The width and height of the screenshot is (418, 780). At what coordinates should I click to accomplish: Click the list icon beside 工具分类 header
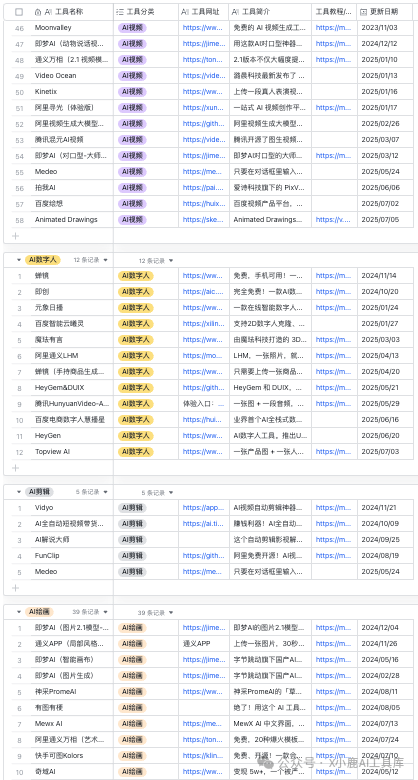[120, 11]
